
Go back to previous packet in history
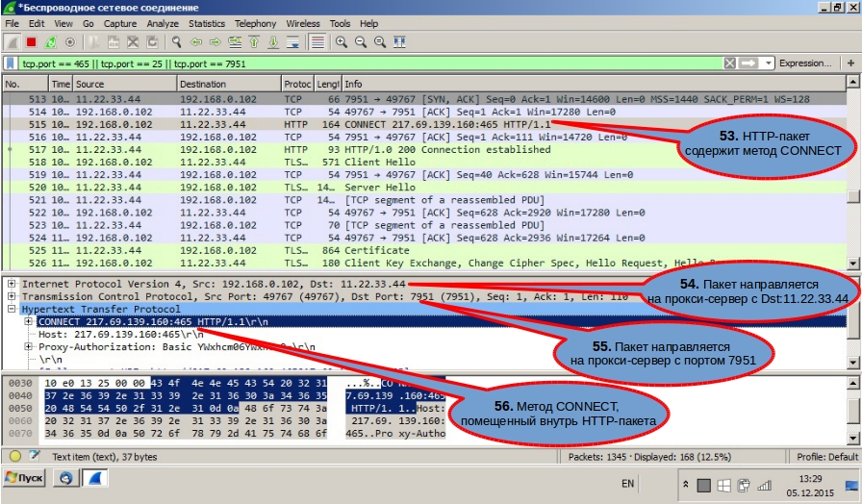pos(195,42)
